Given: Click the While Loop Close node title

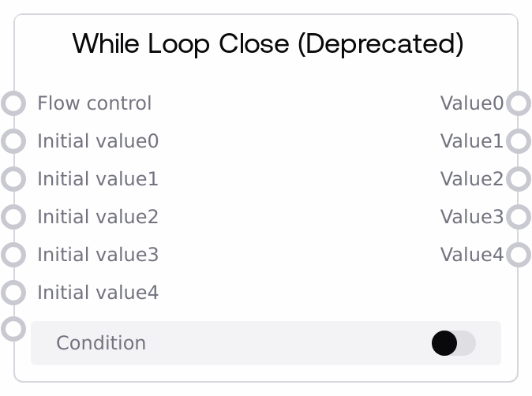Looking at the screenshot, I should [268, 43].
